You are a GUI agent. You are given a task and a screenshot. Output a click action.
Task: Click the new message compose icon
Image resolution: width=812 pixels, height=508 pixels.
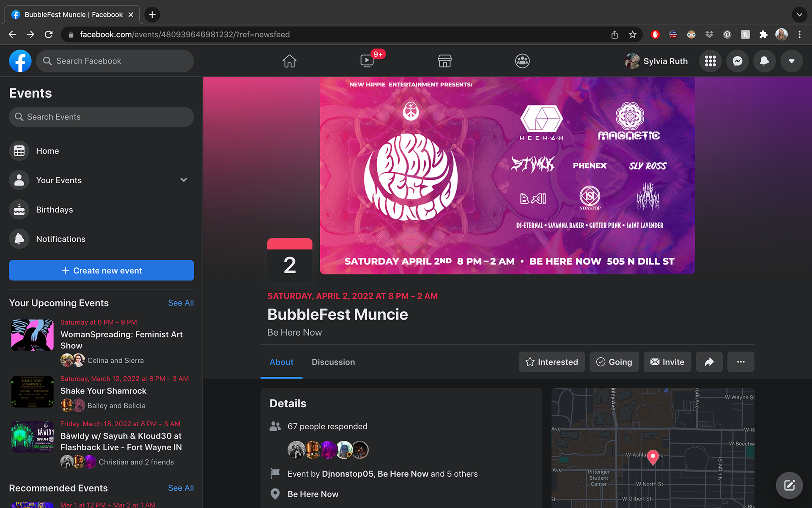point(789,485)
